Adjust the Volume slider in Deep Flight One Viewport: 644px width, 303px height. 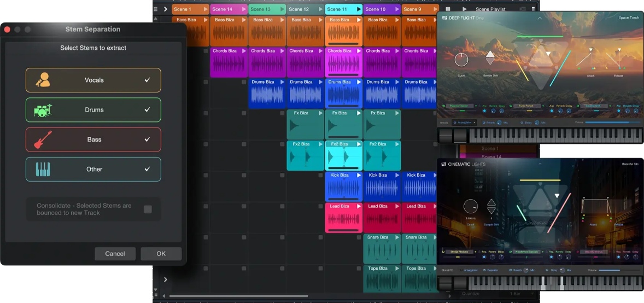pos(612,123)
